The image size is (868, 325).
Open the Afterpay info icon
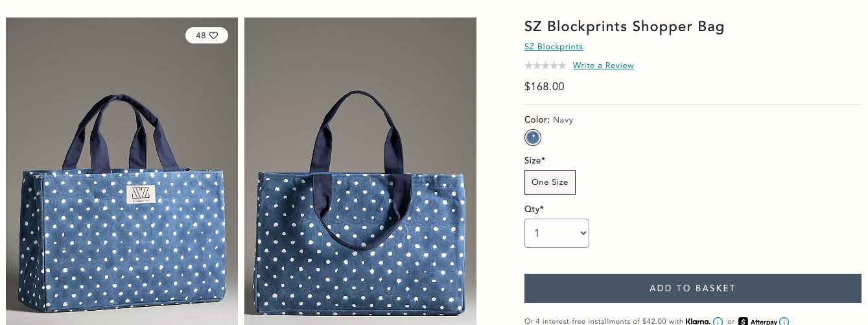coord(784,322)
